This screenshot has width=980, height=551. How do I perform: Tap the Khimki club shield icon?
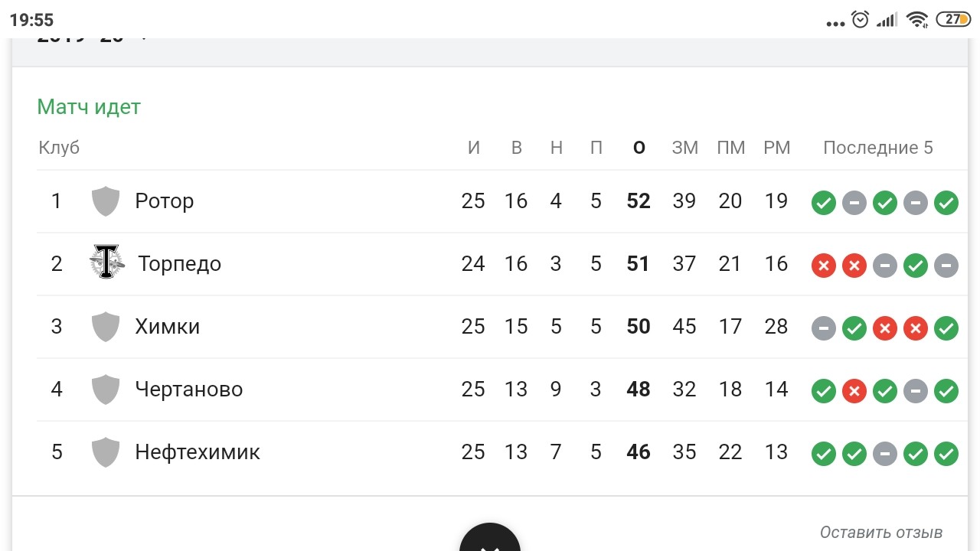tap(106, 327)
